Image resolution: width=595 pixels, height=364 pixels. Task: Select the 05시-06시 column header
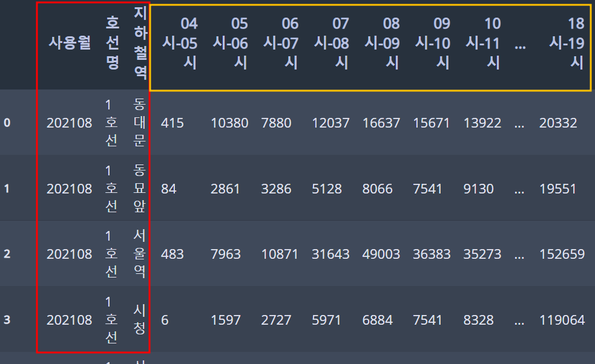click(x=231, y=43)
